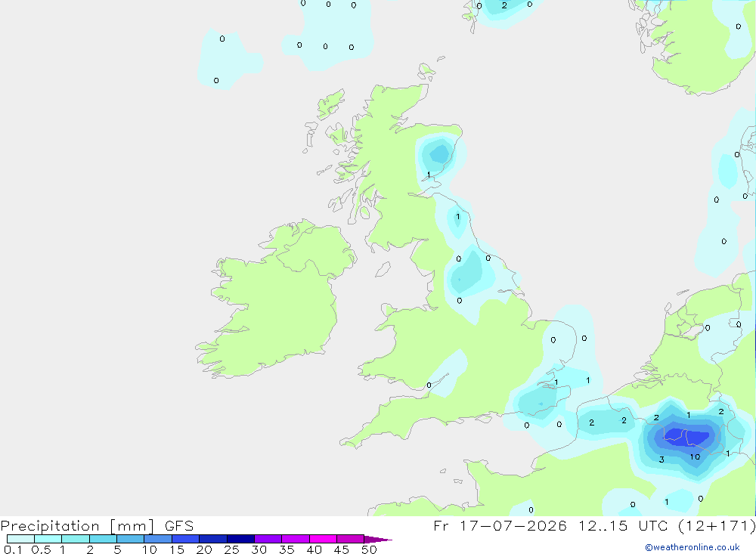The image size is (756, 554).
Task: Click the '5' legend scale label
Action: [117, 549]
